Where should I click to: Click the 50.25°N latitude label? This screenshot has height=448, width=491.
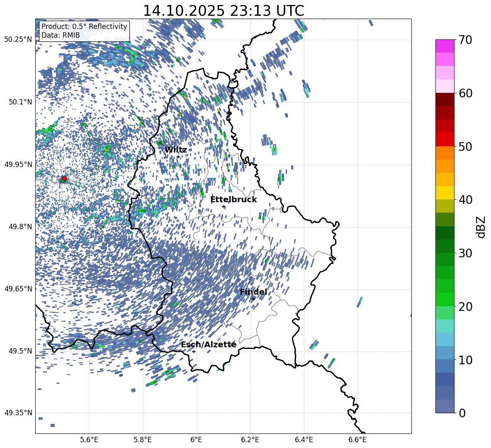tap(18, 40)
